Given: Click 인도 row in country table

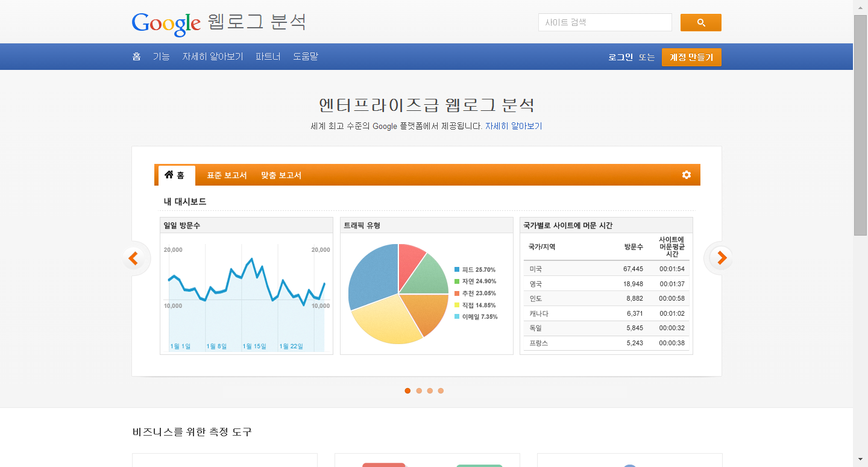Looking at the screenshot, I should 606,298.
